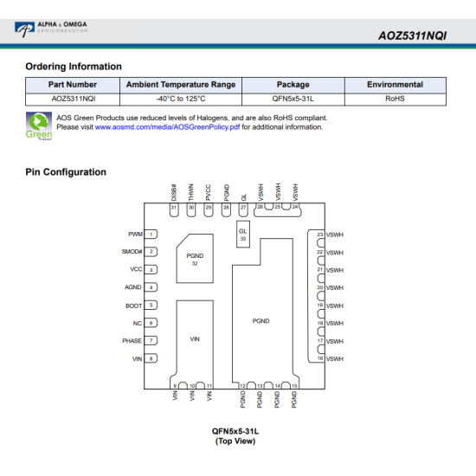This screenshot has height=476, width=476.
Task: Click the PGND 32 exposed pad
Action: point(195,259)
